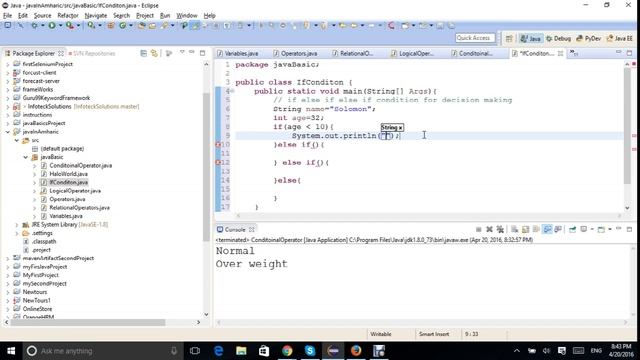The height and width of the screenshot is (360, 640).
Task: Open Skype from taskbar
Action: (310, 351)
